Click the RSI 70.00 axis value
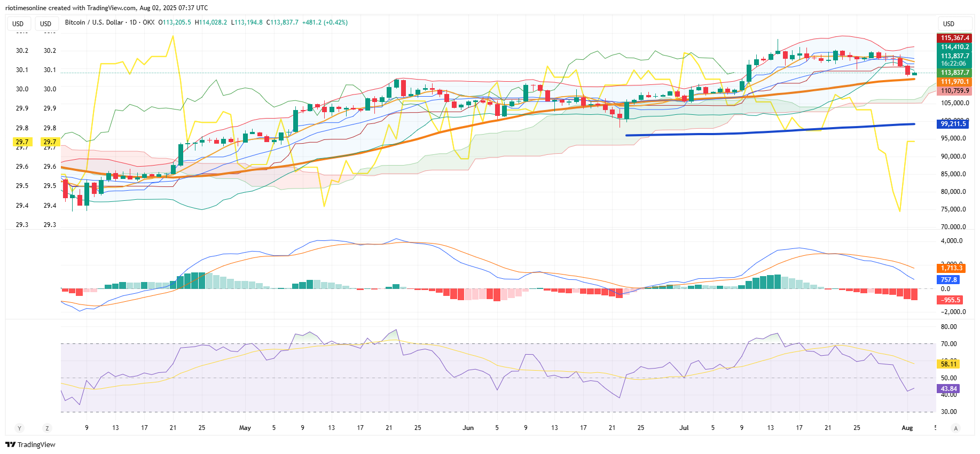This screenshot has width=980, height=454. point(949,344)
